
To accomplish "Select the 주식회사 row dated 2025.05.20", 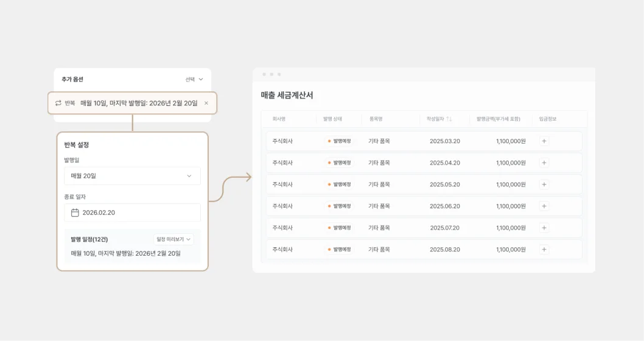I will 282,185.
